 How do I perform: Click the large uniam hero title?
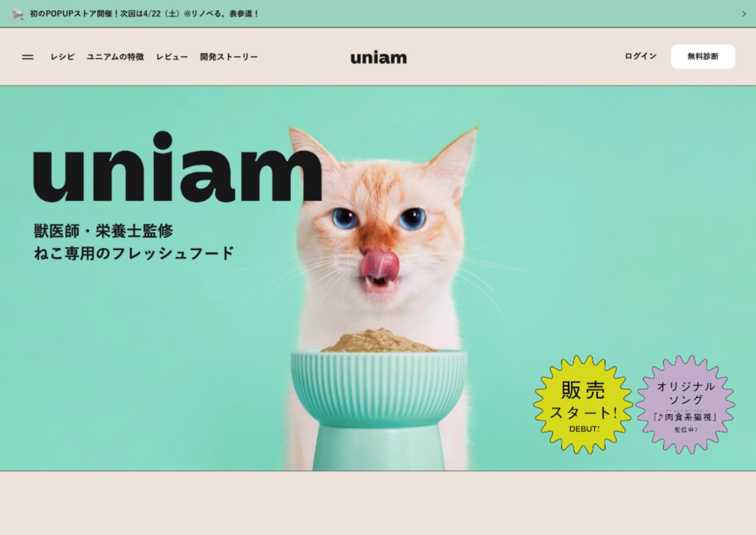178,167
